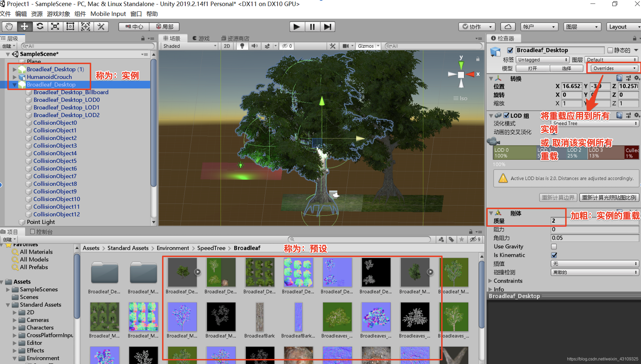Select LOD 0 bar in LOD slider
Screen dimensions: 641x364
click(515, 153)
